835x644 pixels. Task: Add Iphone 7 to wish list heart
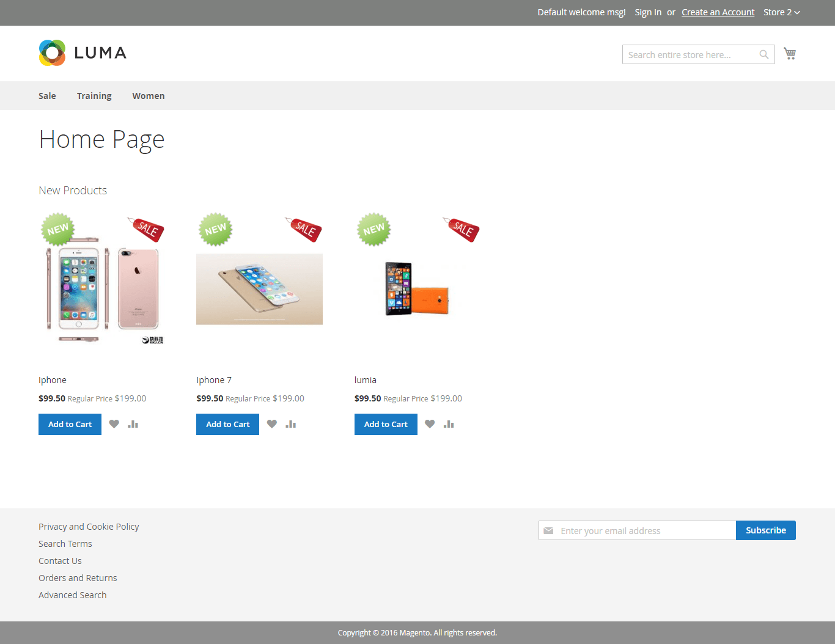[x=272, y=424]
